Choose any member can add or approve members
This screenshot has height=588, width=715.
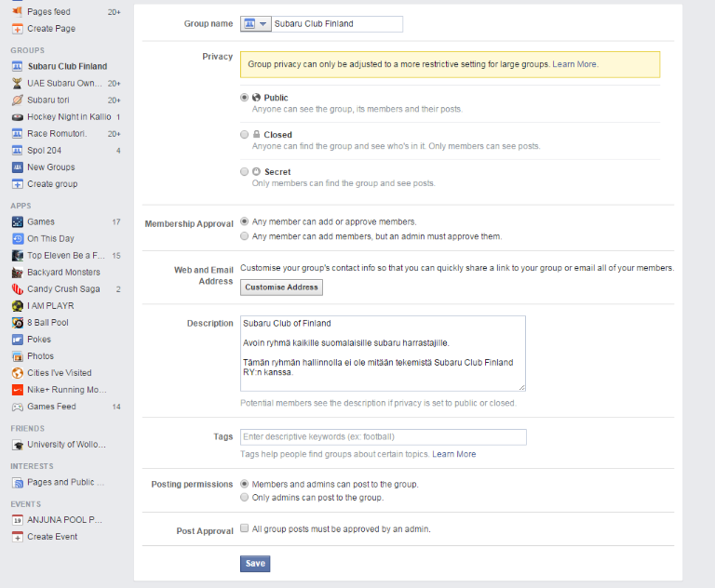(245, 221)
